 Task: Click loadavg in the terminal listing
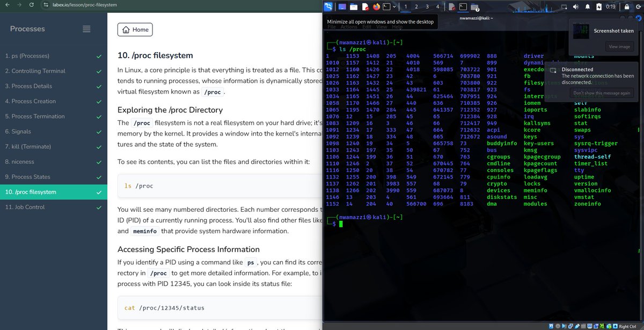point(536,177)
